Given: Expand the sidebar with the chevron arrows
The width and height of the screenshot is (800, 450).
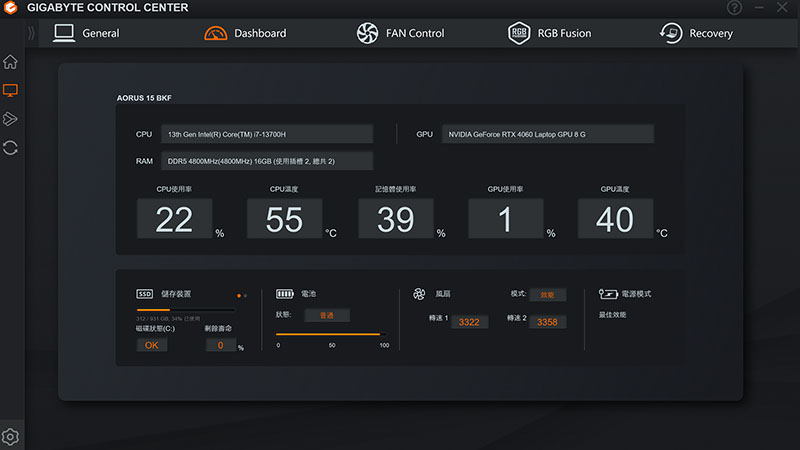Looking at the screenshot, I should pyautogui.click(x=31, y=33).
